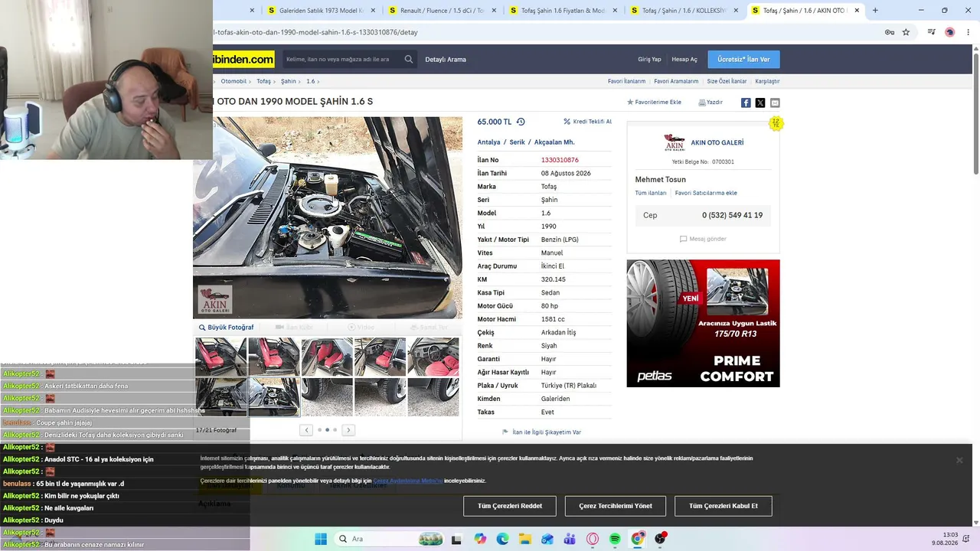Open Şahin breadcrumb link
Screen dimensions: 980x551
pos(288,81)
